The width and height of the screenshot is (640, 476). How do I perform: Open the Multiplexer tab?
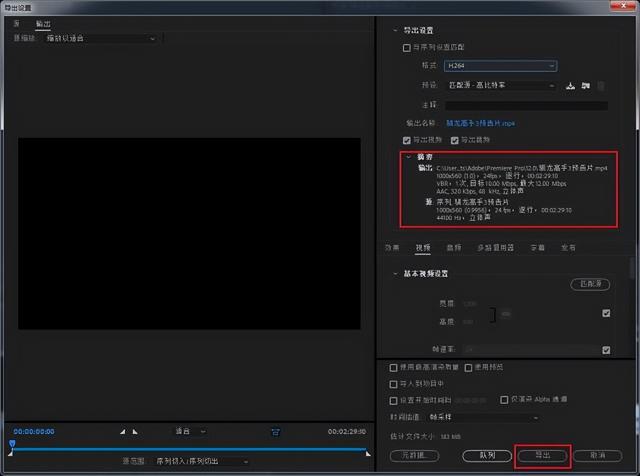(496, 248)
